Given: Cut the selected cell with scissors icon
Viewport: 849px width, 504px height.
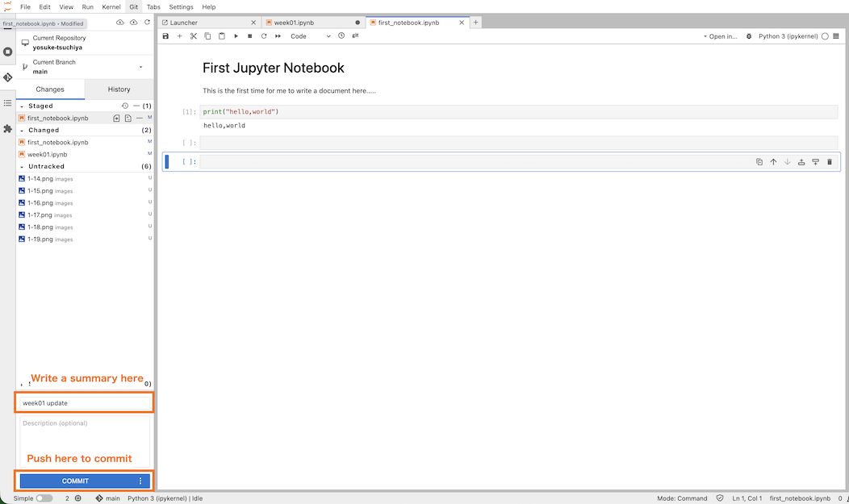Looking at the screenshot, I should click(194, 36).
